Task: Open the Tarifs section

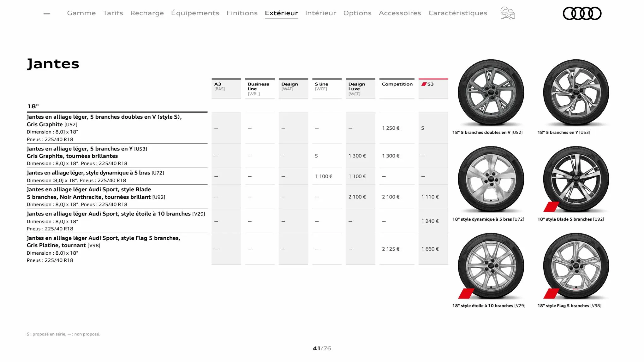Action: click(113, 13)
